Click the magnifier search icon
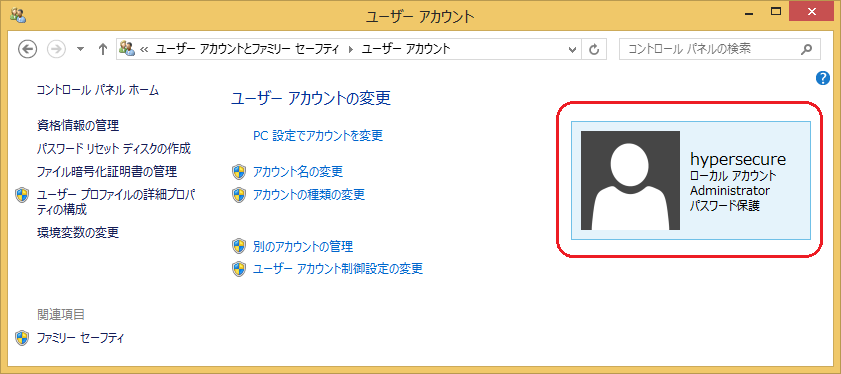Screen dimensions: 841x374 pyautogui.click(x=806, y=49)
